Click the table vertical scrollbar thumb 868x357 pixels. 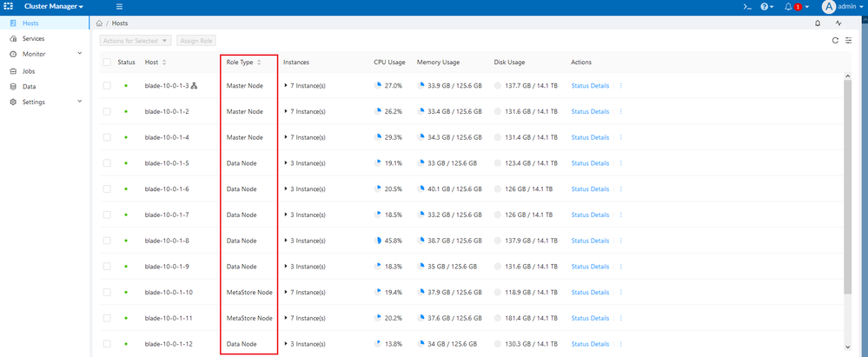click(x=847, y=186)
